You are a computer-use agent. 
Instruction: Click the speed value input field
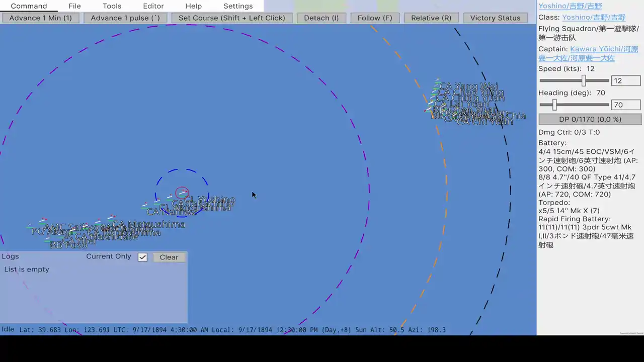coord(626,80)
